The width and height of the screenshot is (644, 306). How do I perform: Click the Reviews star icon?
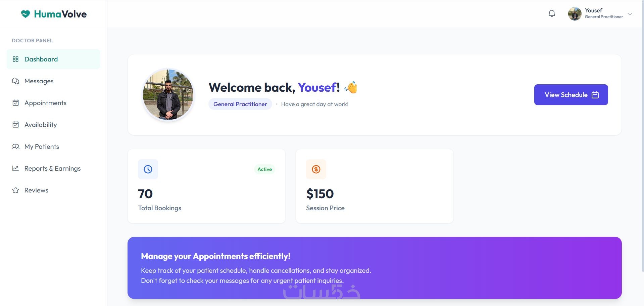[15, 190]
